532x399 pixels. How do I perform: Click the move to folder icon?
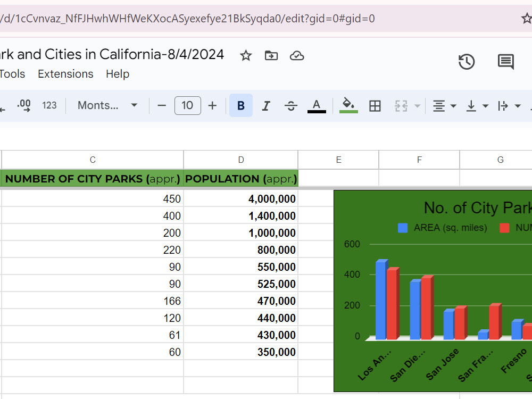point(271,55)
